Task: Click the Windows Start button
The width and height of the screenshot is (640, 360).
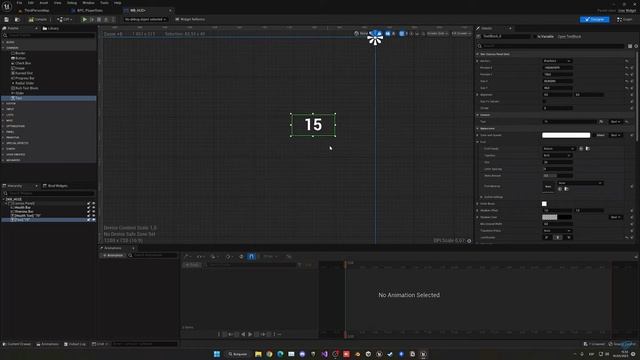Action: (x=217, y=354)
